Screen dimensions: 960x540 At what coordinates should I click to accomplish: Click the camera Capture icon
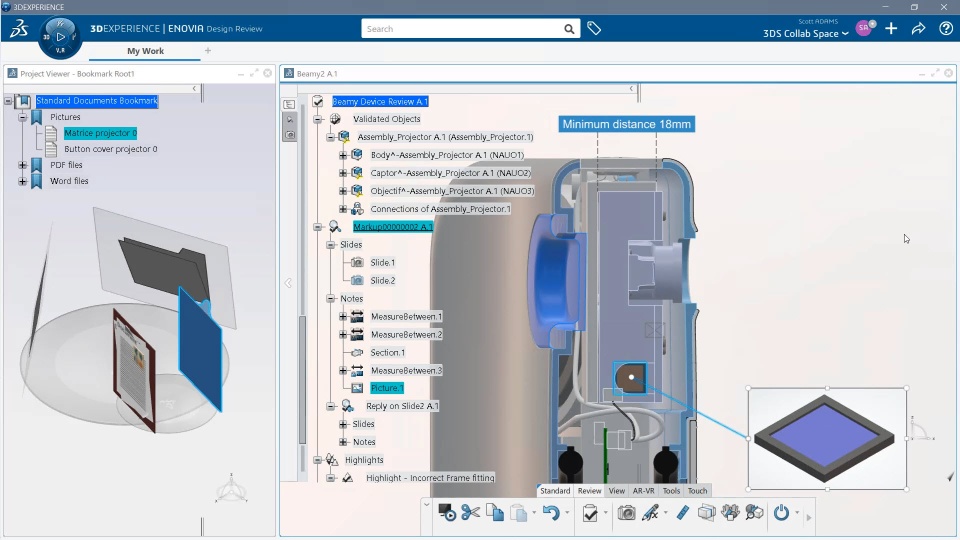pos(626,512)
